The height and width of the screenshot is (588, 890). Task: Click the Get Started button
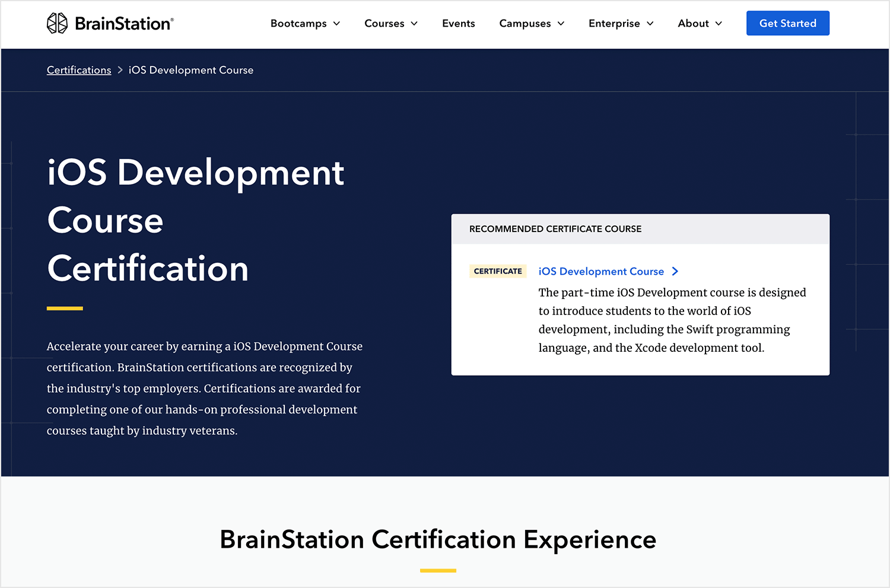point(788,23)
